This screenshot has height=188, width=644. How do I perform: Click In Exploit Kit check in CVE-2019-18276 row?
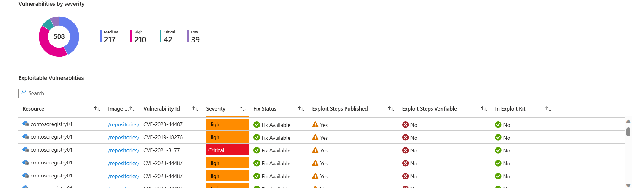[498, 137]
